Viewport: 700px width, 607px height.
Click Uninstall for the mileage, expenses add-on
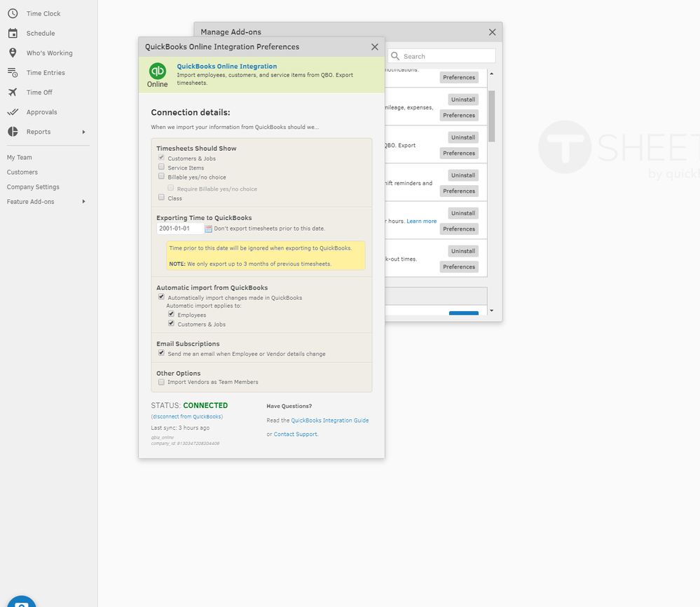pyautogui.click(x=463, y=100)
